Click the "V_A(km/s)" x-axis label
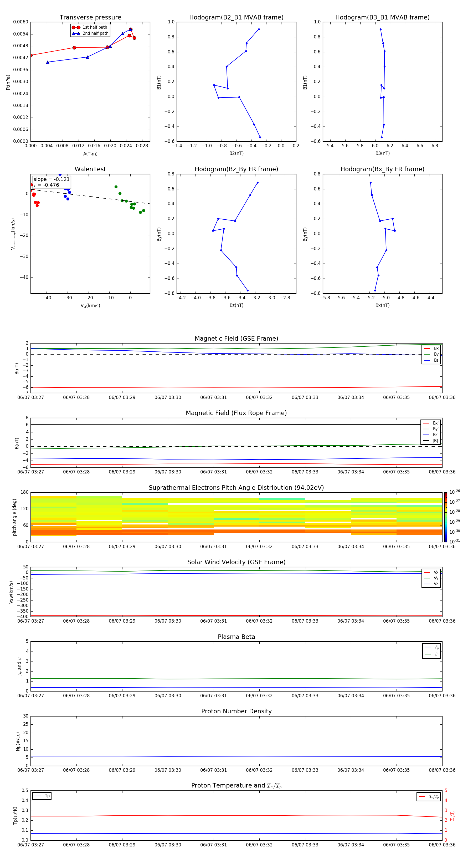Screen dimensions: 473x868 90,306
